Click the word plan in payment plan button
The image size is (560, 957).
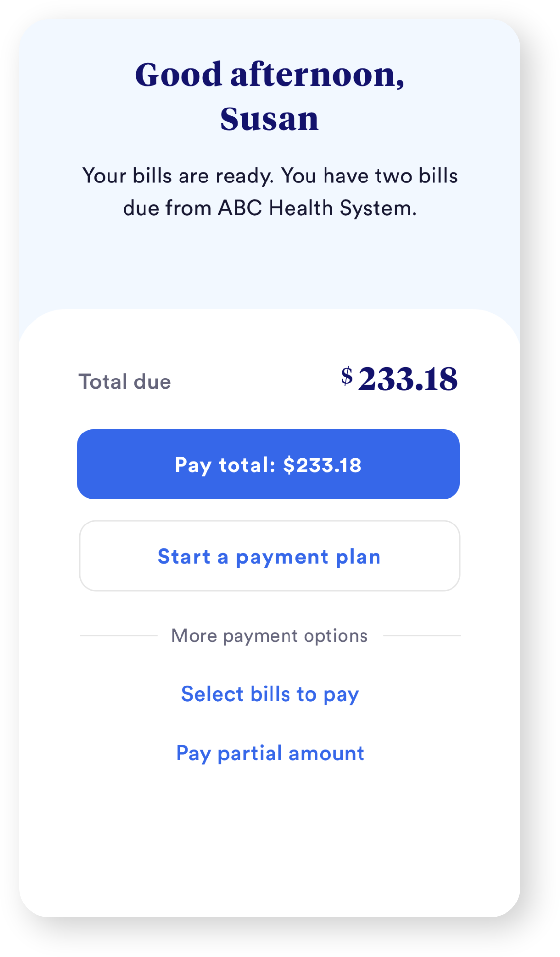pyautogui.click(x=359, y=557)
